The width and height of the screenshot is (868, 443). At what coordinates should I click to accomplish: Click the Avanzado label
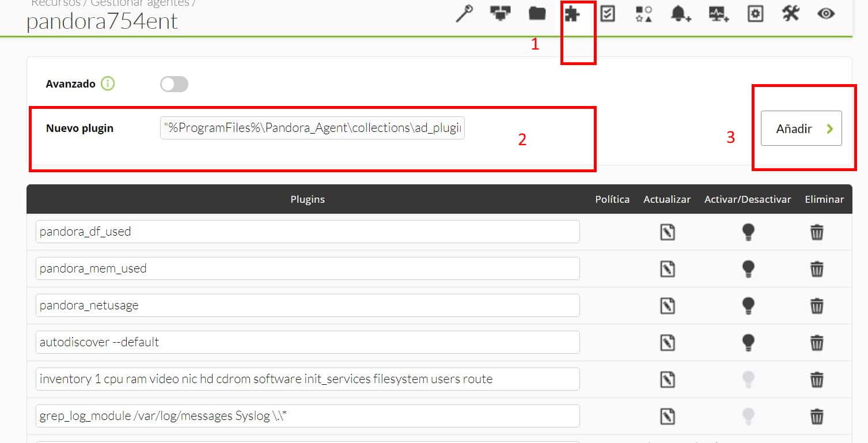pyautogui.click(x=70, y=84)
